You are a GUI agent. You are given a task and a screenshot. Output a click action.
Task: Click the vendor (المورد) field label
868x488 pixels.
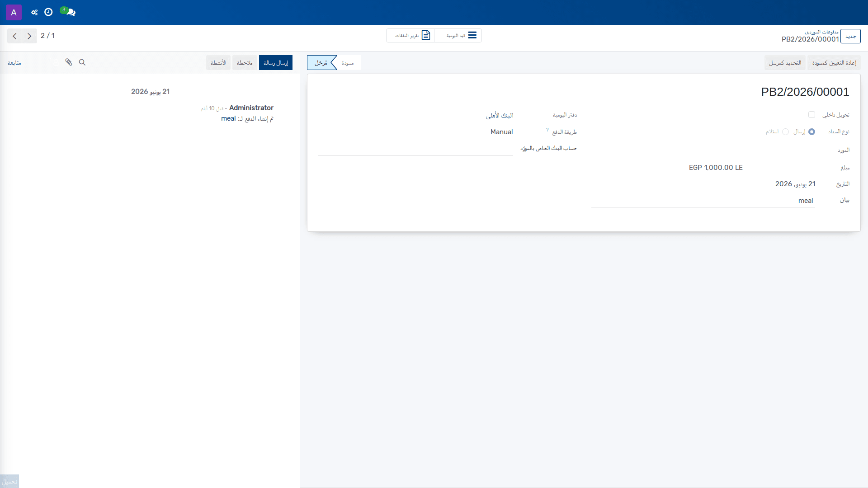point(844,150)
